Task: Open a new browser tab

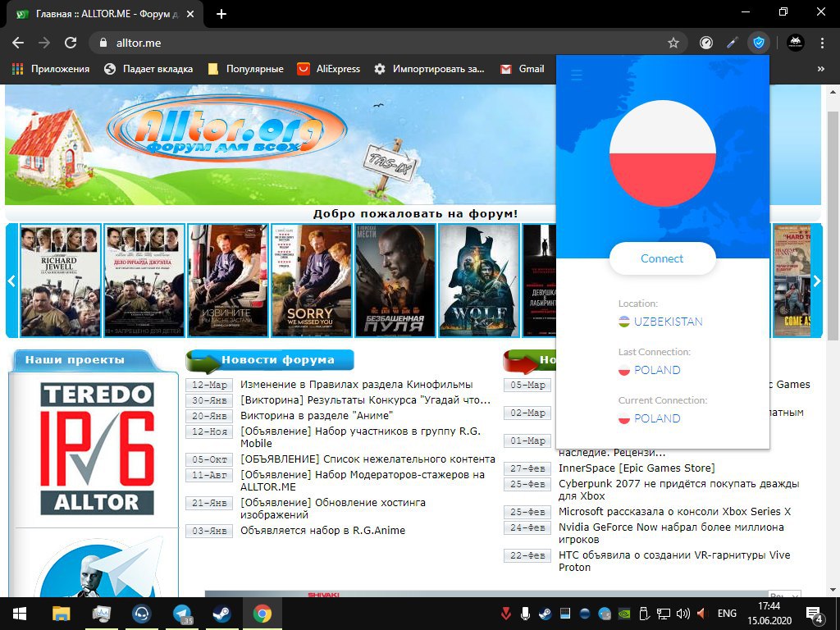Action: click(221, 14)
